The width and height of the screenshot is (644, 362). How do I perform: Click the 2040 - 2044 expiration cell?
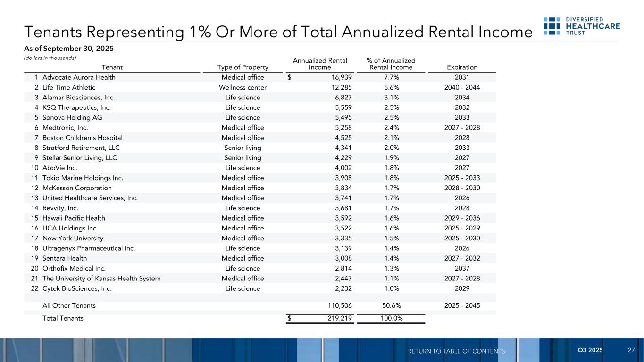[x=462, y=87]
